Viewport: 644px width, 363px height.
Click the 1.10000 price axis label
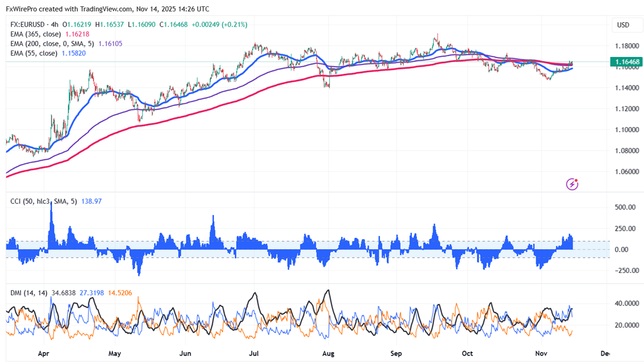[627, 129]
